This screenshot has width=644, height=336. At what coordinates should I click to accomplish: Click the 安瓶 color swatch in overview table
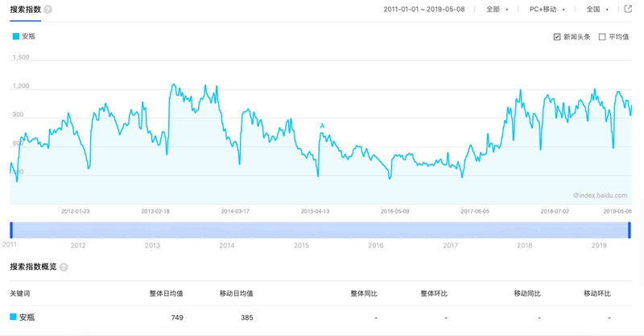(x=13, y=317)
